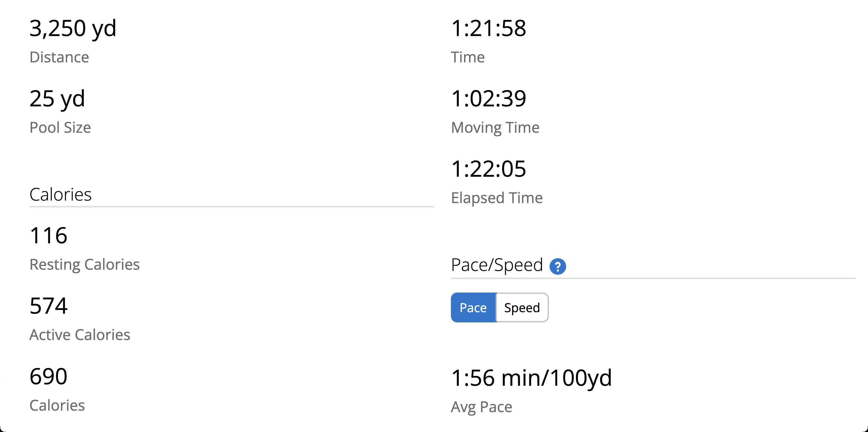Click the Pool Size label
The width and height of the screenshot is (868, 432).
[x=60, y=128]
